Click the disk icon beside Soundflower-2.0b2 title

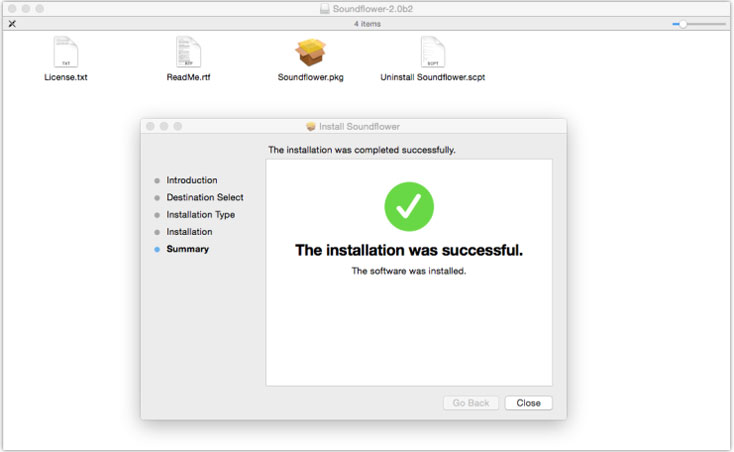(324, 9)
